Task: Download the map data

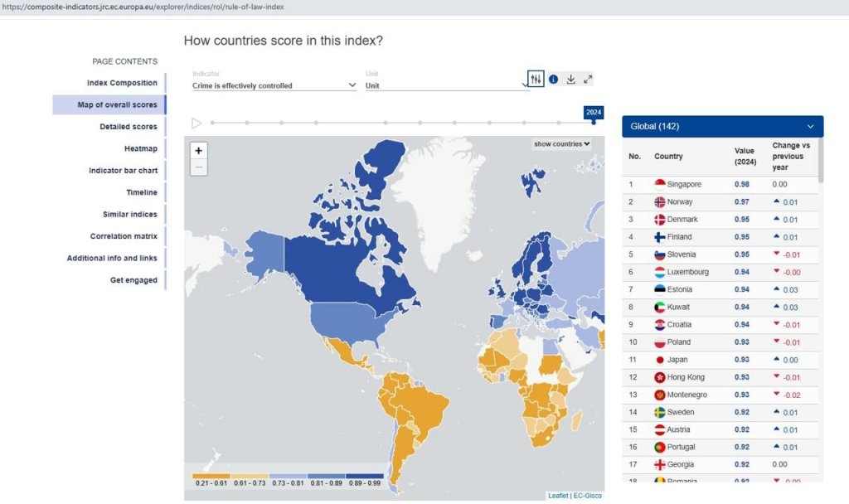Action: (571, 80)
